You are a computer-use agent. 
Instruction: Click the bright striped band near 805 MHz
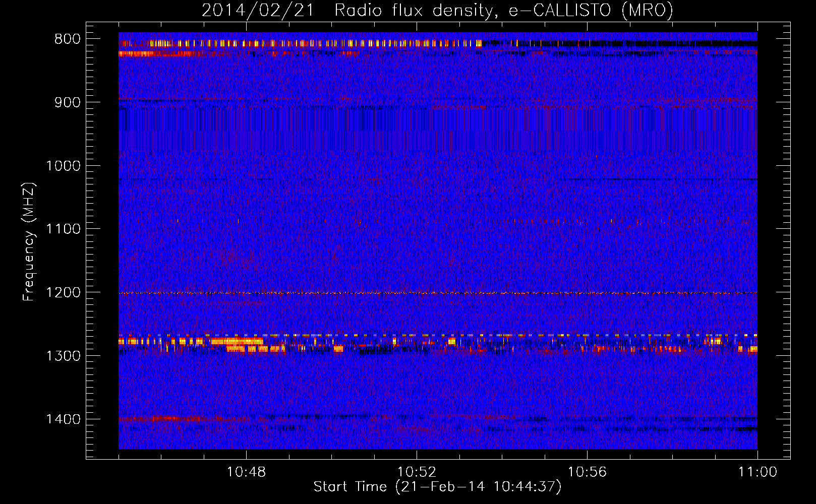[x=300, y=43]
